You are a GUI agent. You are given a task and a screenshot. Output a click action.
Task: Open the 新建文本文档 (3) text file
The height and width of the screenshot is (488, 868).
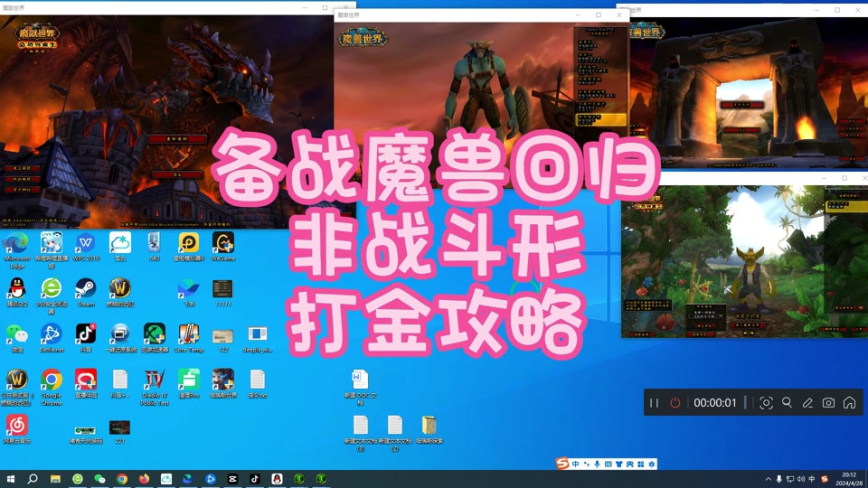coord(361,433)
